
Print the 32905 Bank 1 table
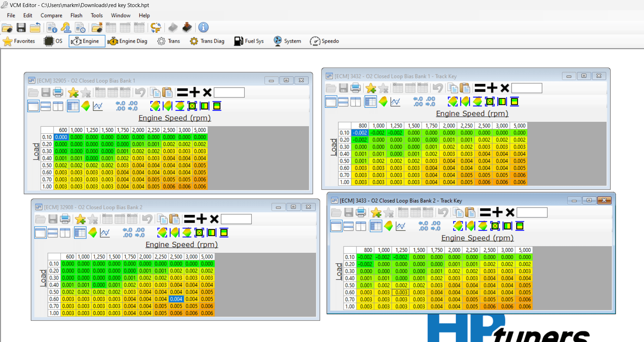click(58, 92)
